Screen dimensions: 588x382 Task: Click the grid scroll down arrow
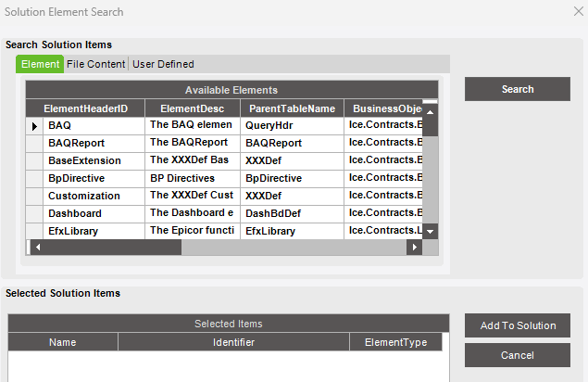pos(430,230)
